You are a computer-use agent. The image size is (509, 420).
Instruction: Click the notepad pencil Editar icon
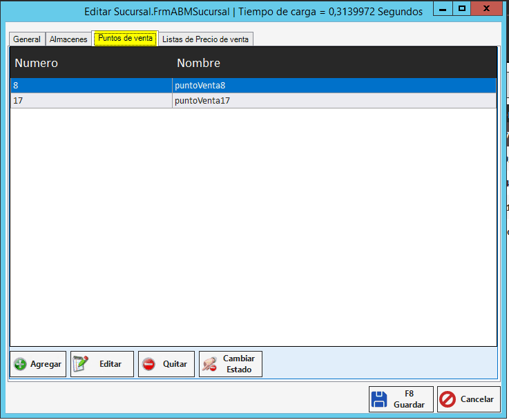(81, 364)
